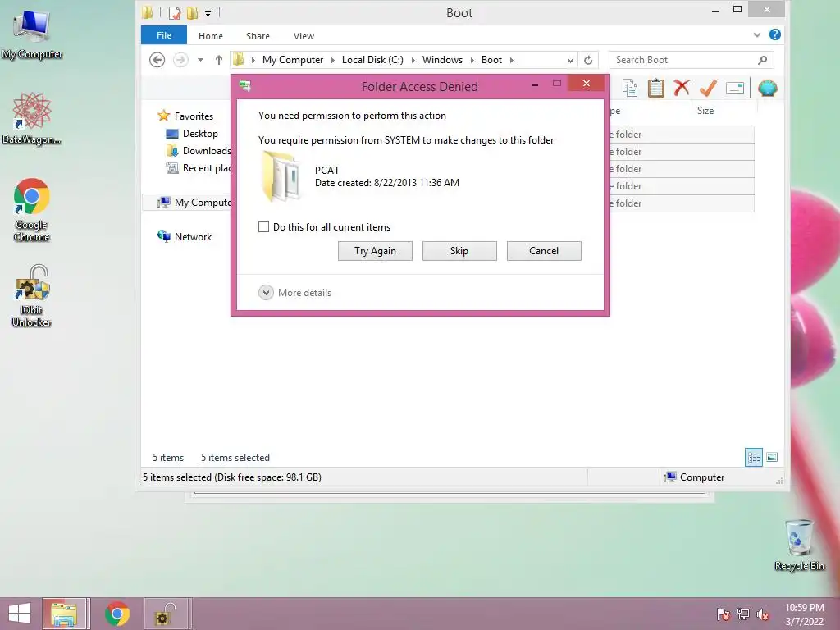Screen dimensions: 840x630
Task: Select My Computer in the navigation pane
Action: coord(194,203)
